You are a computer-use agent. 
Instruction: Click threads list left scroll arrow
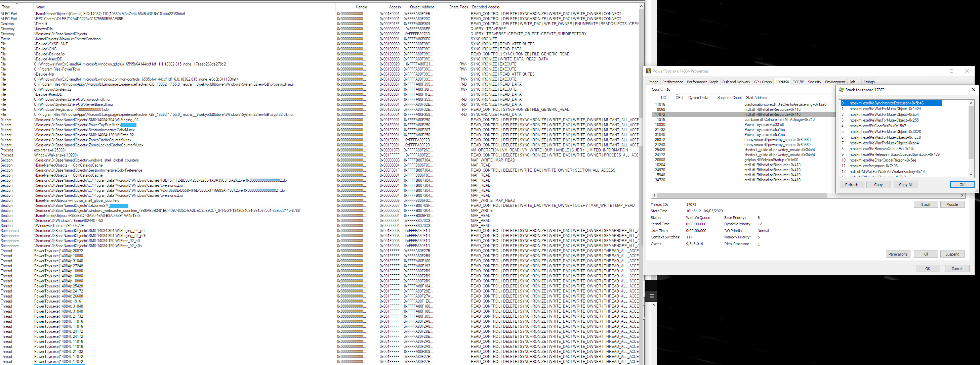tap(654, 195)
